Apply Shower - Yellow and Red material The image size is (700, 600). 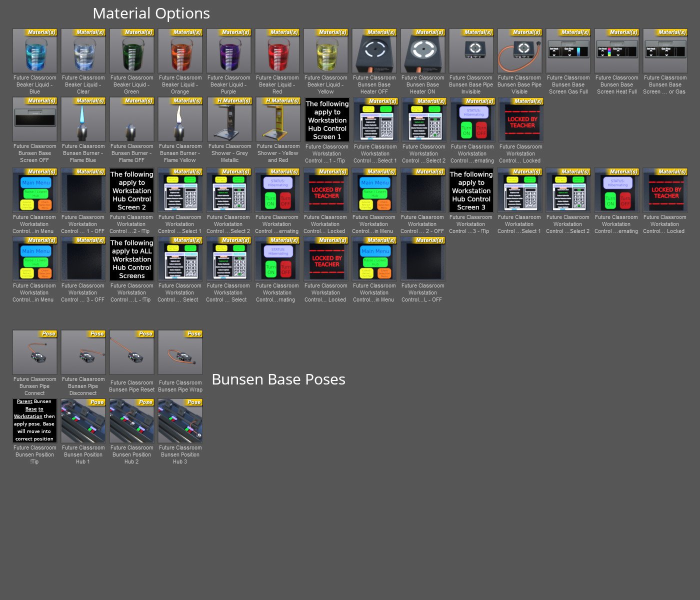pyautogui.click(x=277, y=119)
